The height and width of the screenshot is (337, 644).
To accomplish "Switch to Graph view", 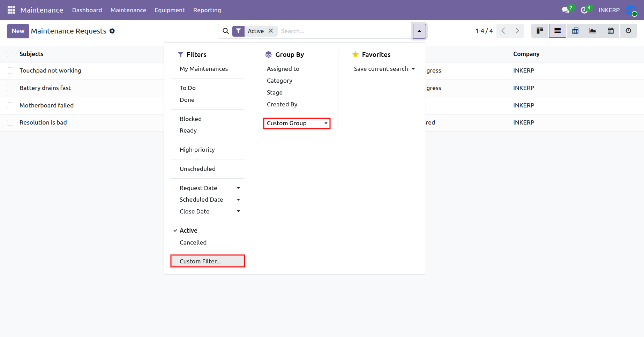I will [x=593, y=31].
